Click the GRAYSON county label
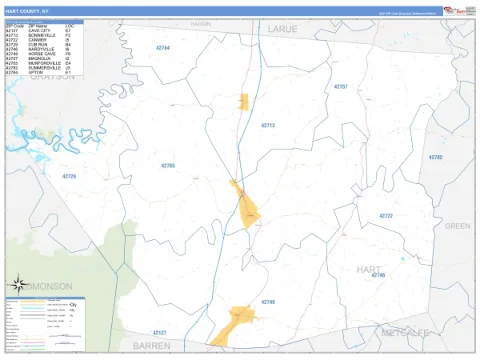The height and width of the screenshot is (360, 480). click(53, 77)
